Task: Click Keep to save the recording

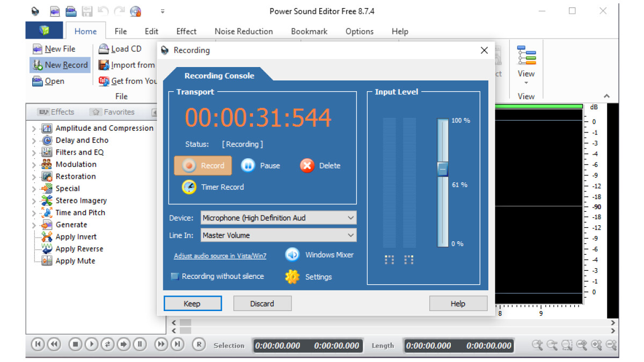Action: pyautogui.click(x=192, y=304)
